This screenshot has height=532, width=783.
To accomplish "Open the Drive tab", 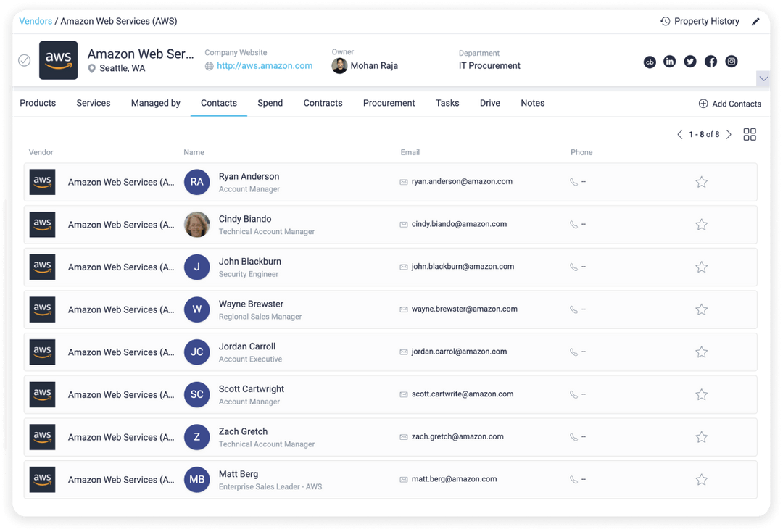I will click(490, 104).
